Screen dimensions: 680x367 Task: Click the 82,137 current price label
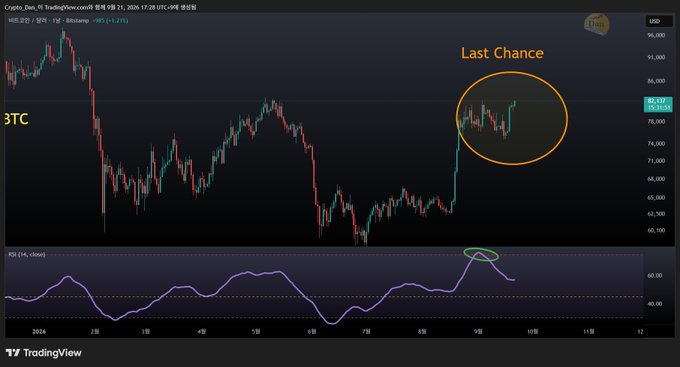pyautogui.click(x=658, y=104)
